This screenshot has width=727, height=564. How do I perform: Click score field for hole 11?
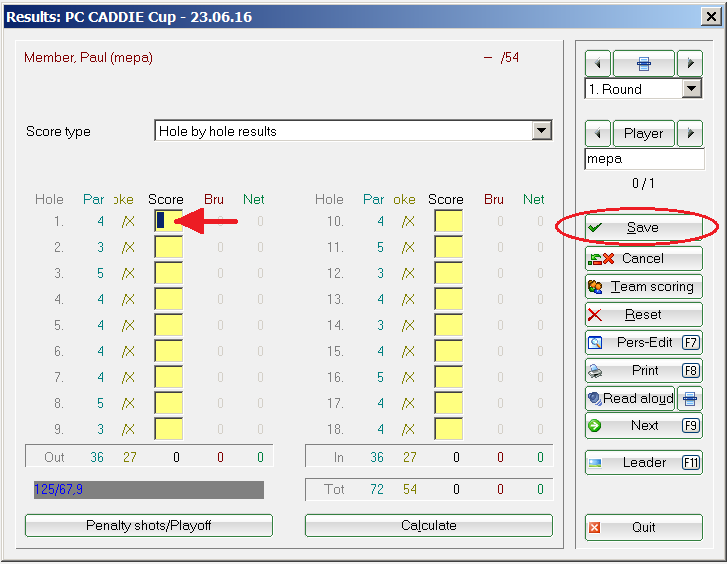click(x=449, y=247)
